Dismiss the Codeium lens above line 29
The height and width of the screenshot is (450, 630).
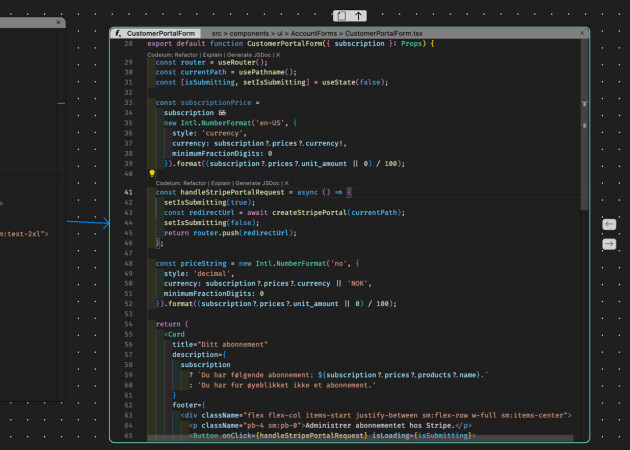coord(278,55)
